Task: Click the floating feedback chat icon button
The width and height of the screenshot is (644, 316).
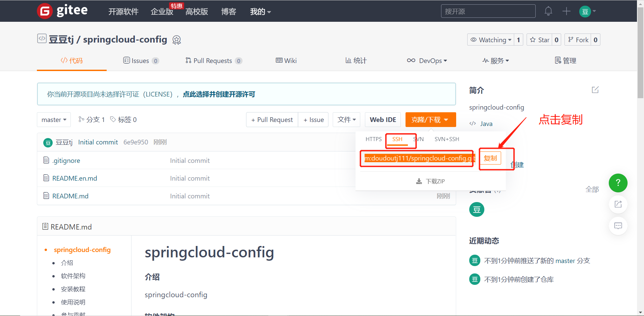Action: [x=618, y=226]
